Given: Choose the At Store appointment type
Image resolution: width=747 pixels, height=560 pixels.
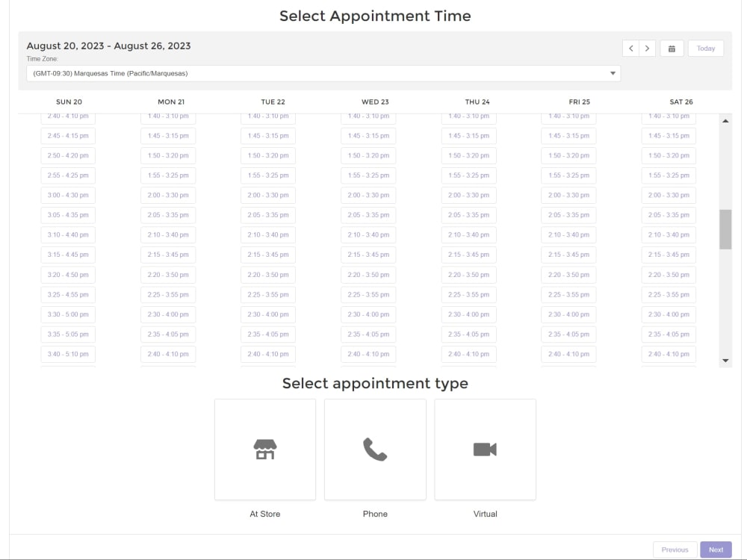Looking at the screenshot, I should (x=265, y=449).
